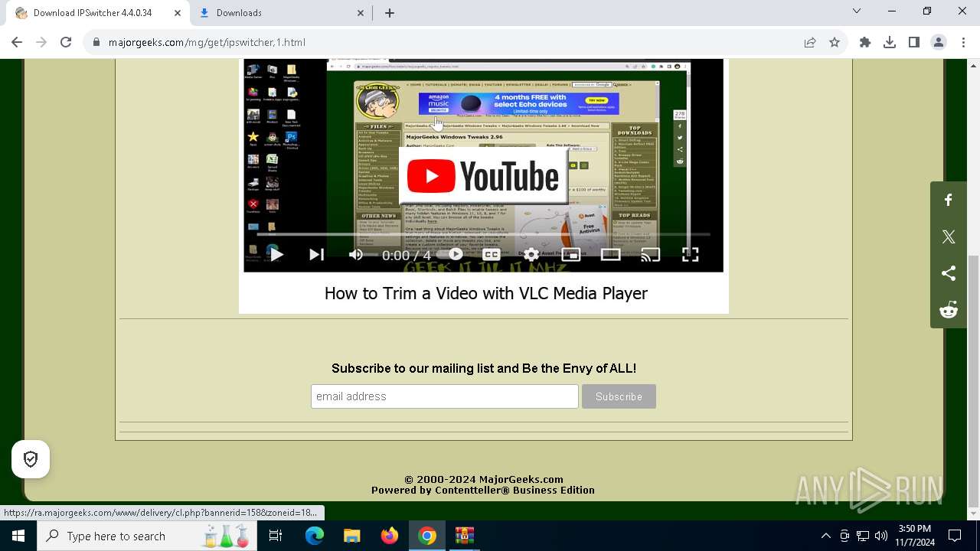Share page on X (Twitter)
This screenshot has width=980, height=551.
pos(949,237)
